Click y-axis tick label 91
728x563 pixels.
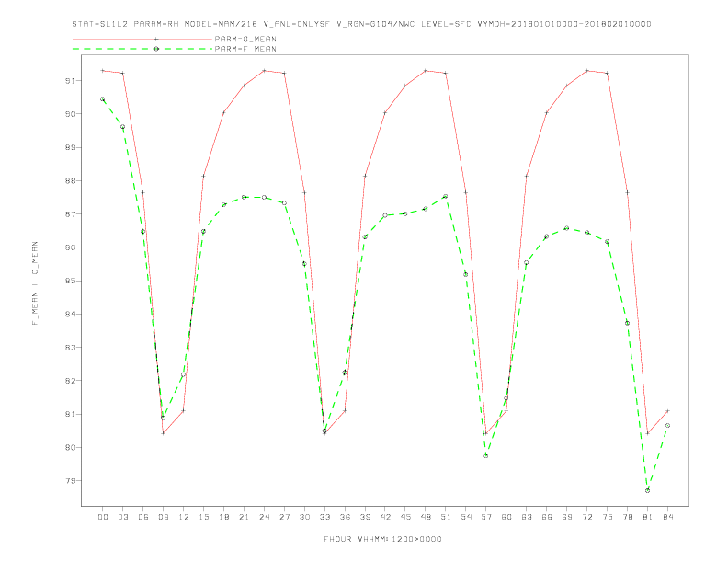(70, 80)
